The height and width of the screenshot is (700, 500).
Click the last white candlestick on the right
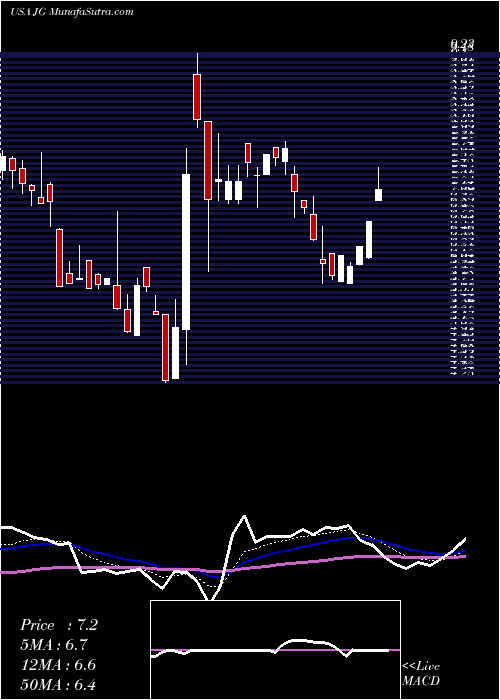(x=378, y=195)
